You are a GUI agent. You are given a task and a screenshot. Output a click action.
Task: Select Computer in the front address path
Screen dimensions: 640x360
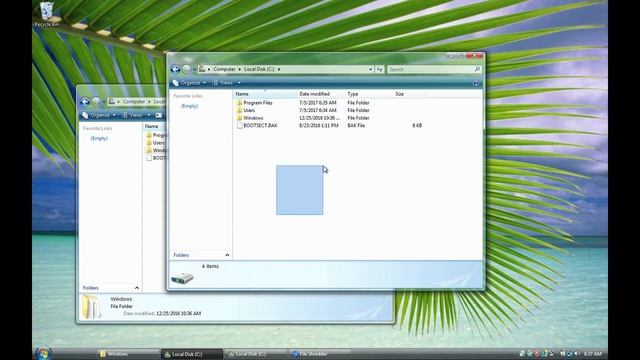[x=224, y=69]
